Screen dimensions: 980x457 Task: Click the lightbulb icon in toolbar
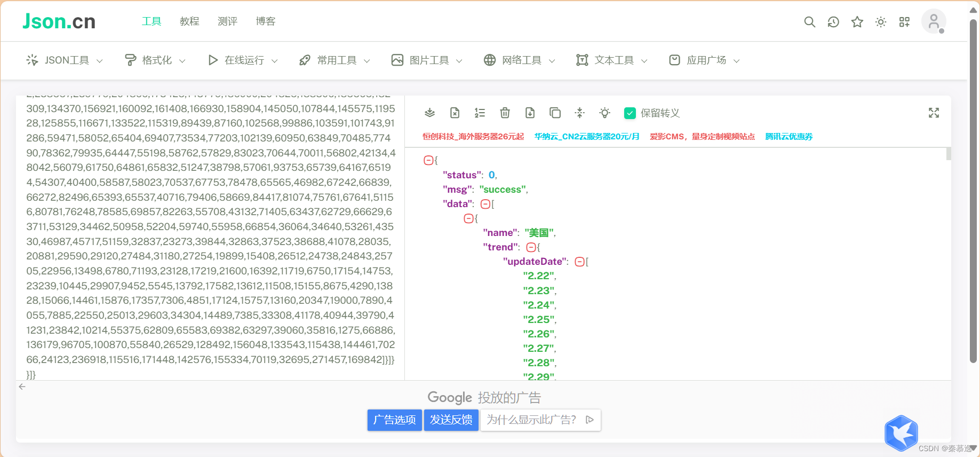click(604, 113)
